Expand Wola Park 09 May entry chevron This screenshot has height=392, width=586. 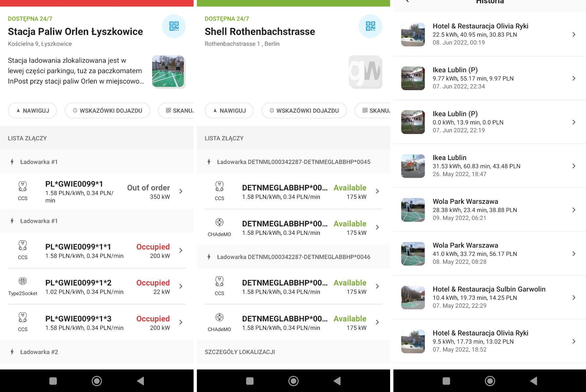click(x=574, y=210)
